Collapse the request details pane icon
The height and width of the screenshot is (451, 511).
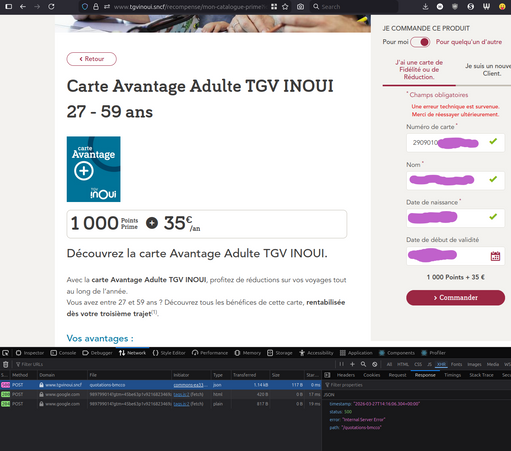[x=327, y=375]
